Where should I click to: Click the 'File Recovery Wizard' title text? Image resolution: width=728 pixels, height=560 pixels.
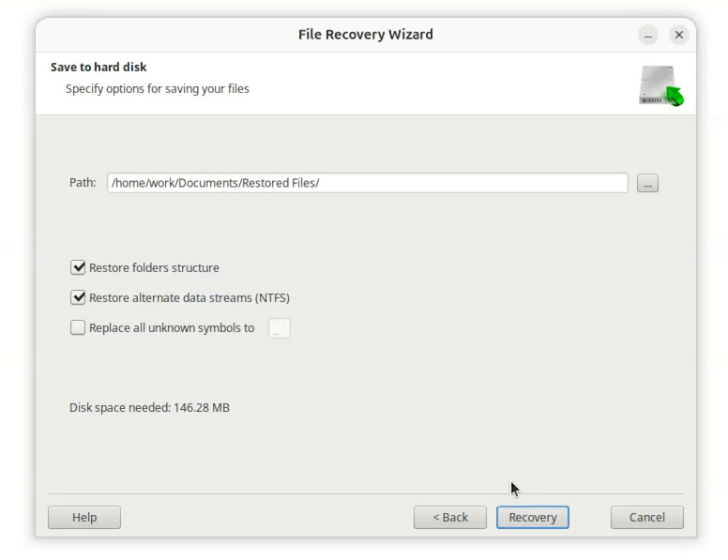tap(365, 35)
